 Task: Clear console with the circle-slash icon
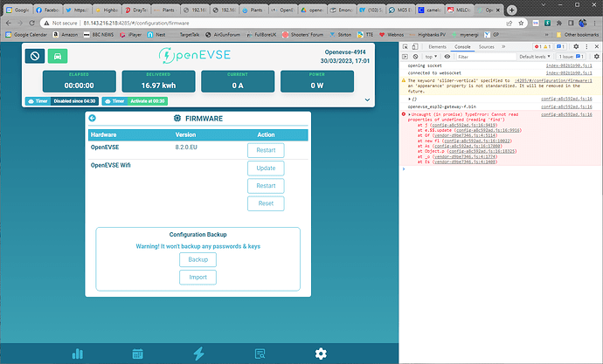pos(415,57)
